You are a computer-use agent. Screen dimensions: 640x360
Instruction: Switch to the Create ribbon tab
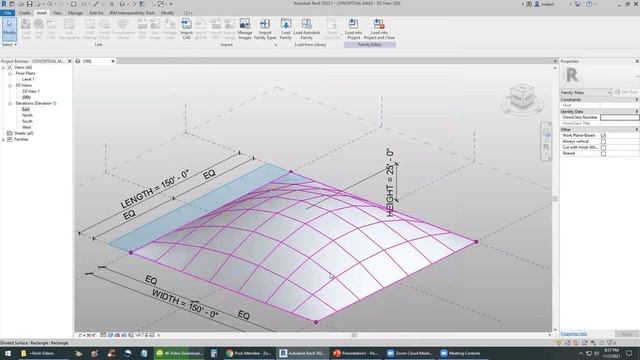coord(24,13)
